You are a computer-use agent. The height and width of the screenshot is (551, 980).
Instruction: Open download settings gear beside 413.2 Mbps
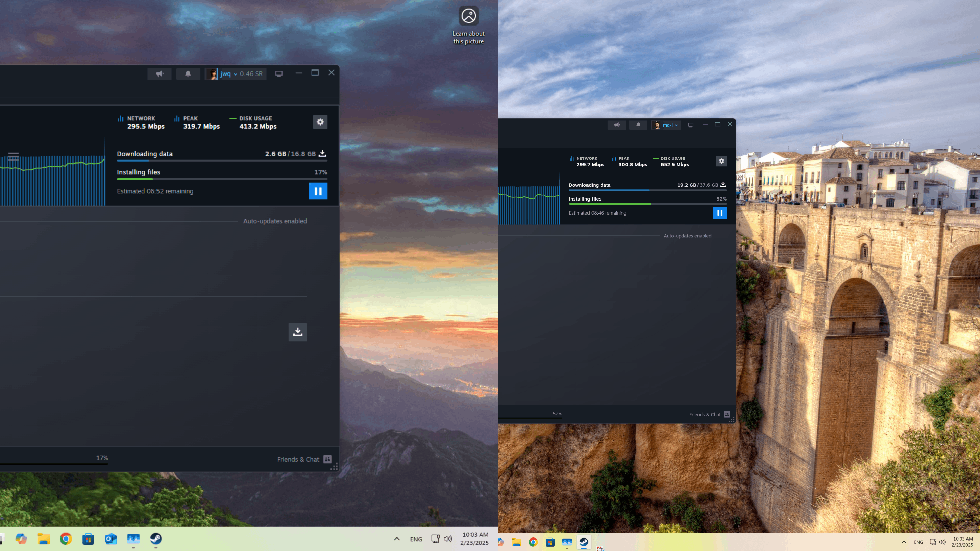coord(320,122)
